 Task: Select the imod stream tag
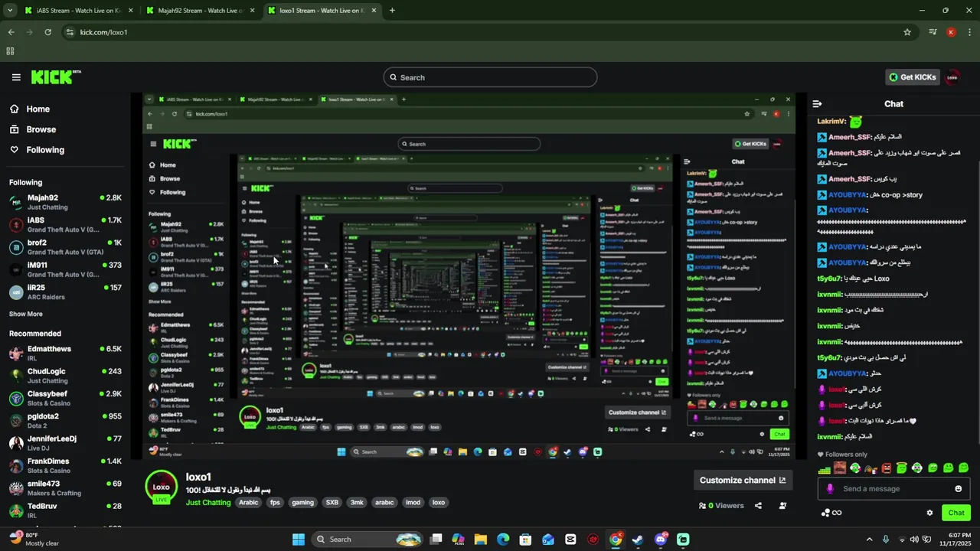tap(413, 503)
